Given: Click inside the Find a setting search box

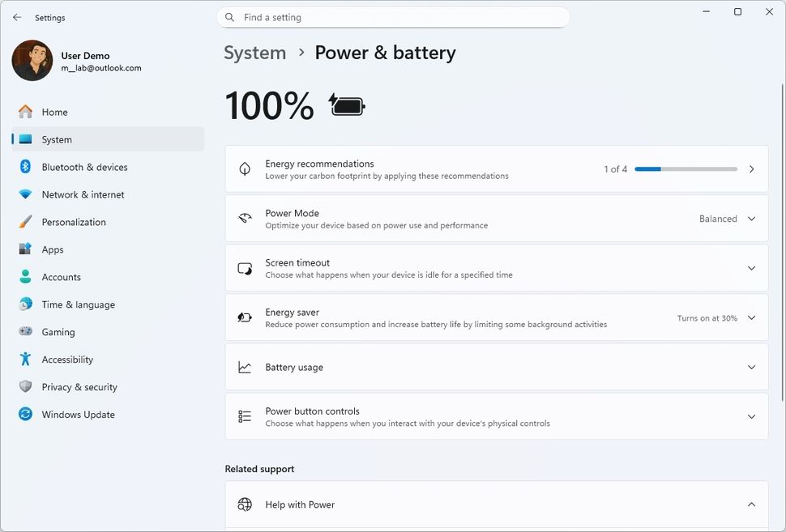Looking at the screenshot, I should (x=393, y=16).
